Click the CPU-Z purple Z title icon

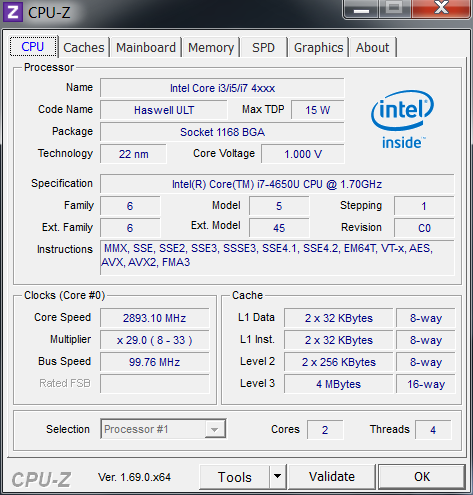pos(13,12)
